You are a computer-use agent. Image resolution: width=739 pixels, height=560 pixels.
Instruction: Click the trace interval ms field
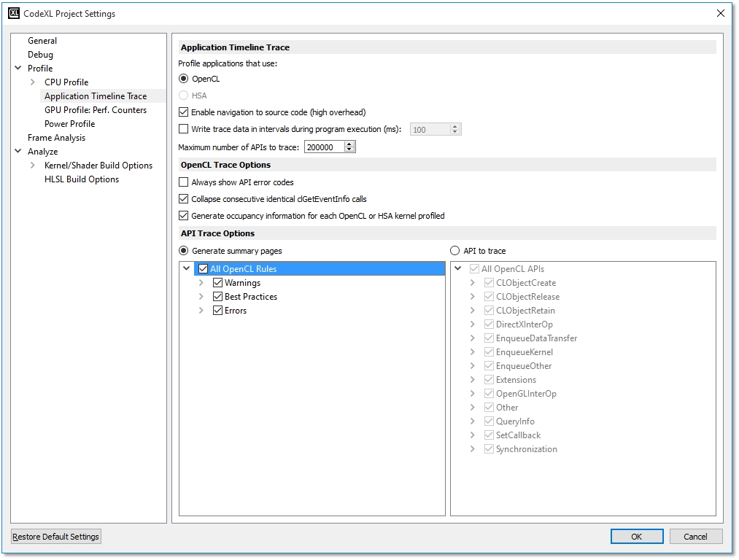click(x=430, y=130)
